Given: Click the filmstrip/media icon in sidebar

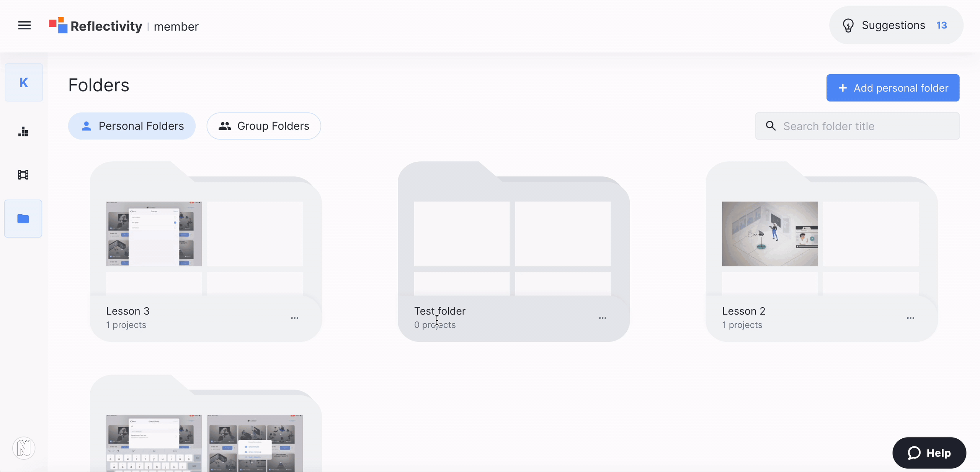Looking at the screenshot, I should coord(23,175).
